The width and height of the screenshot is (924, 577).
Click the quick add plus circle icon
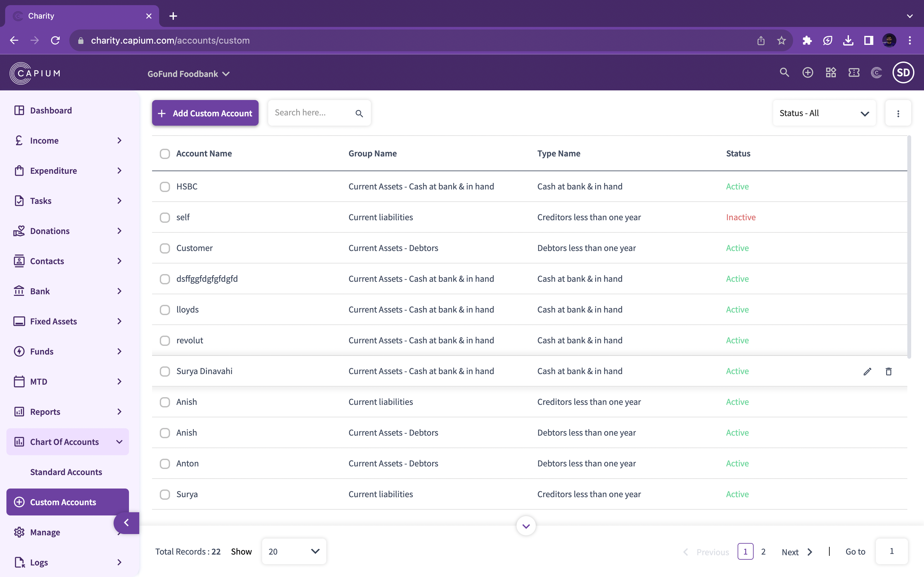tap(808, 72)
